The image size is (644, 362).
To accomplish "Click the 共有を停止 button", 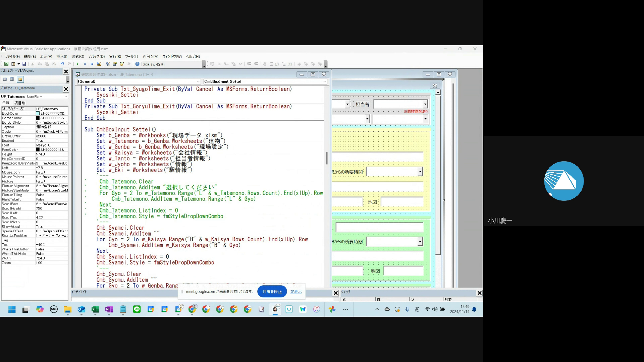I will point(272,292).
